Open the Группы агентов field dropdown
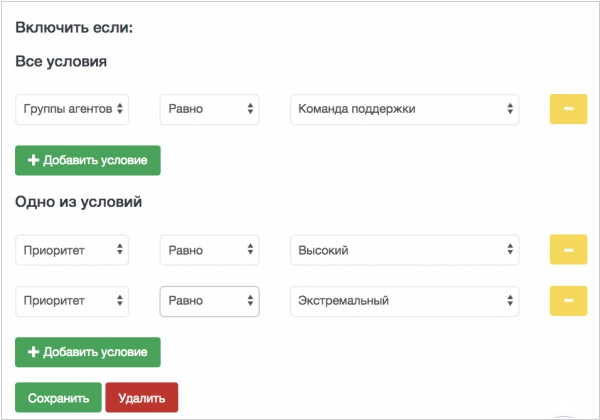 pos(72,109)
